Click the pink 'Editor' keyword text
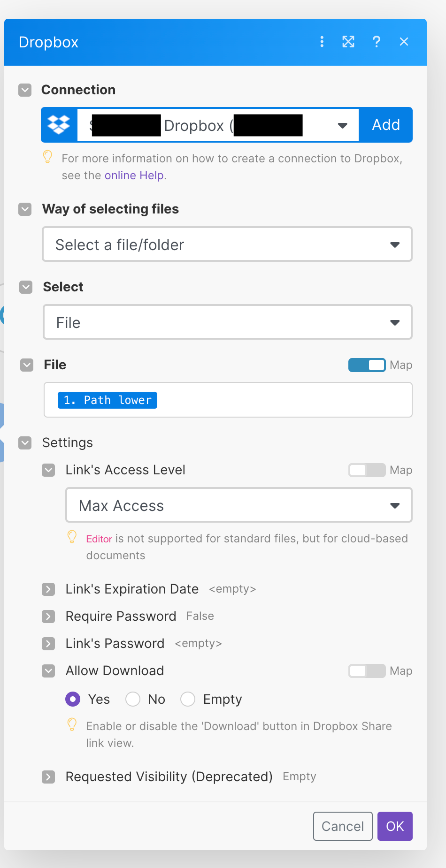 click(99, 539)
